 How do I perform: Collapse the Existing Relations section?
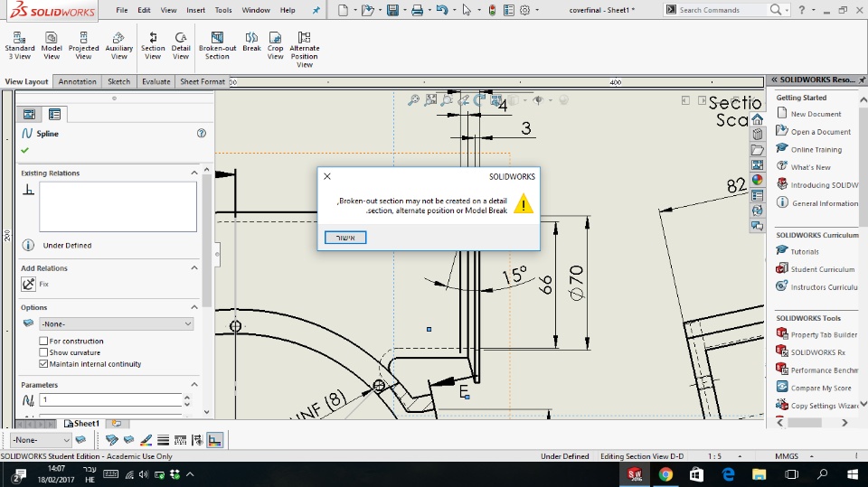click(x=194, y=173)
